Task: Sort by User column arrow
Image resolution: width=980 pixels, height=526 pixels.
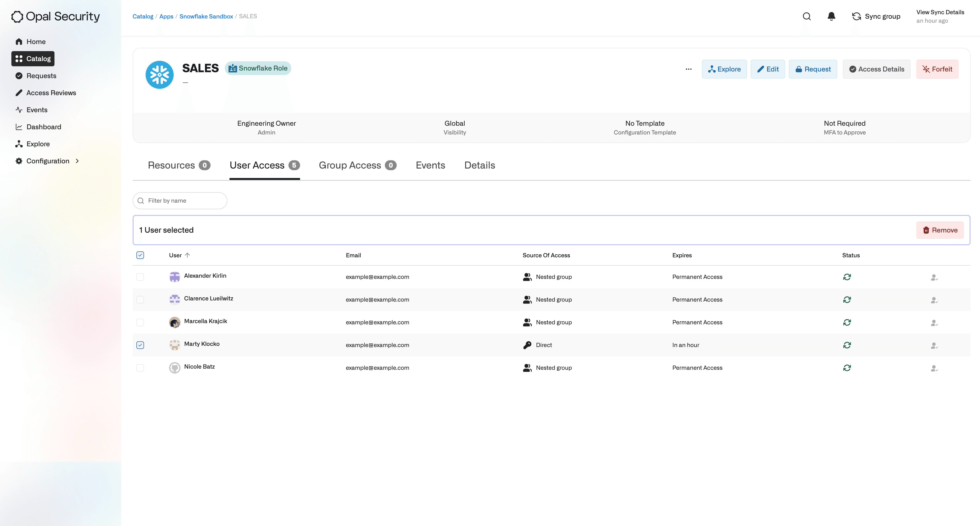Action: click(x=187, y=255)
